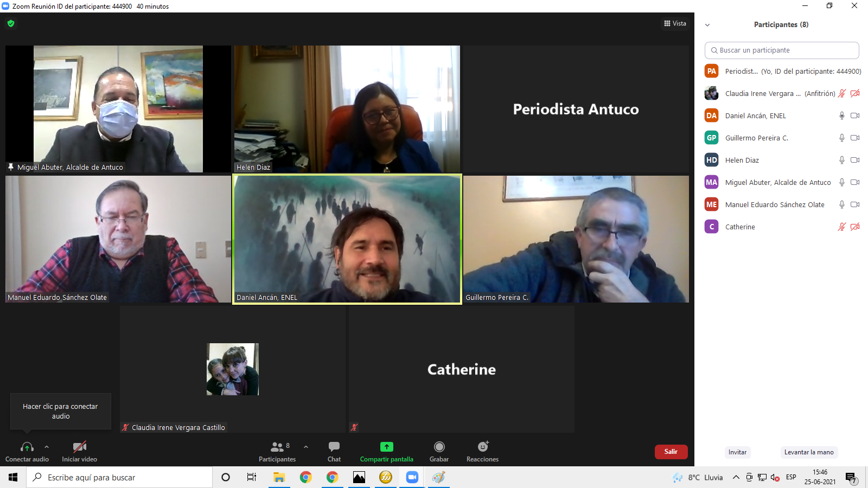
Task: Click Guillermo Pereira C. microphone icon
Action: (x=842, y=138)
